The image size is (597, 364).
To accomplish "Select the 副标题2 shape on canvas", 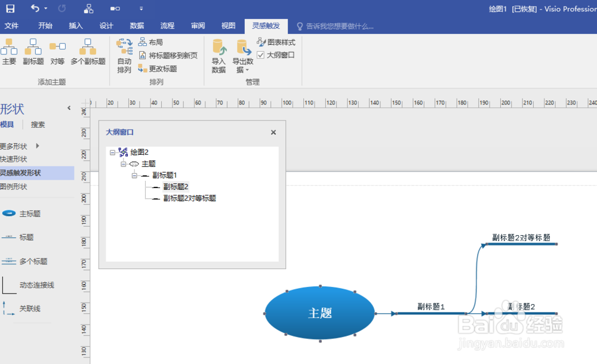I will point(522,309).
